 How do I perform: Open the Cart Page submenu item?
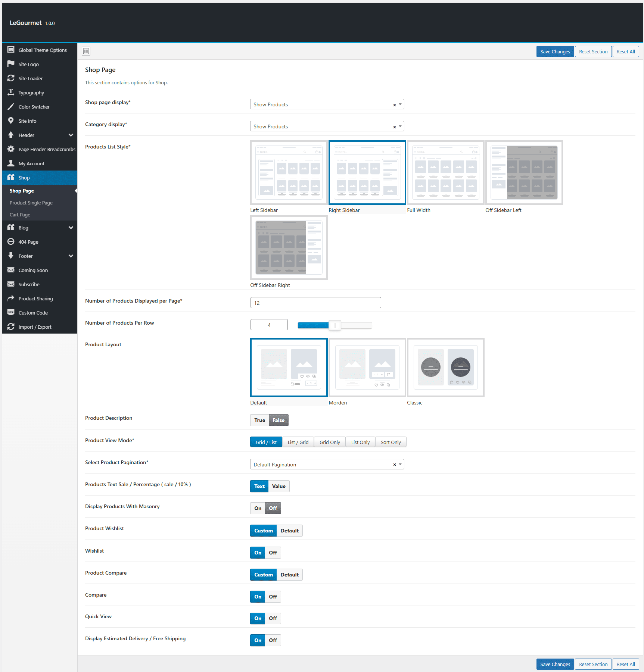tap(20, 215)
